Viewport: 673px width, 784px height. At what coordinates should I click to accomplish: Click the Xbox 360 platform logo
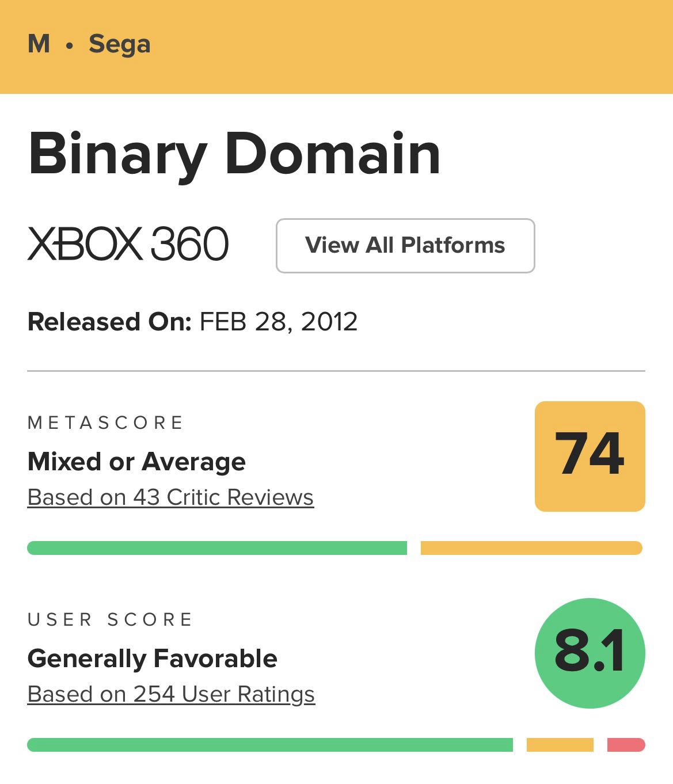coord(128,244)
